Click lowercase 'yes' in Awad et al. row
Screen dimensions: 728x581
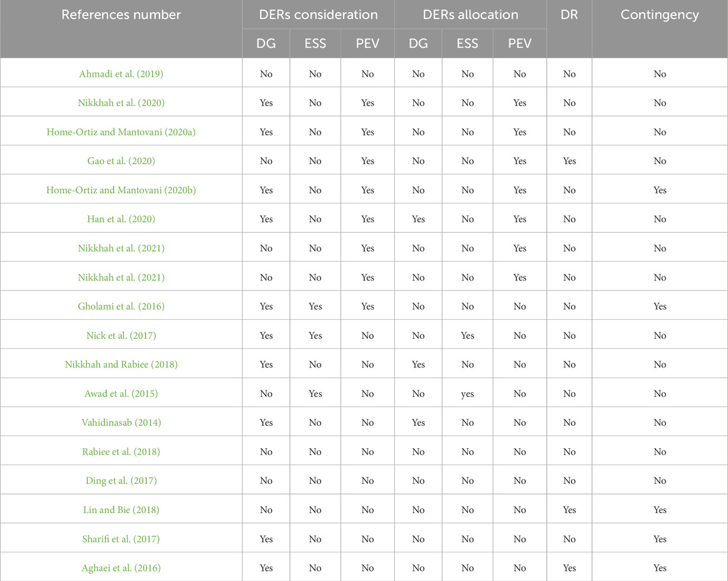click(x=467, y=394)
